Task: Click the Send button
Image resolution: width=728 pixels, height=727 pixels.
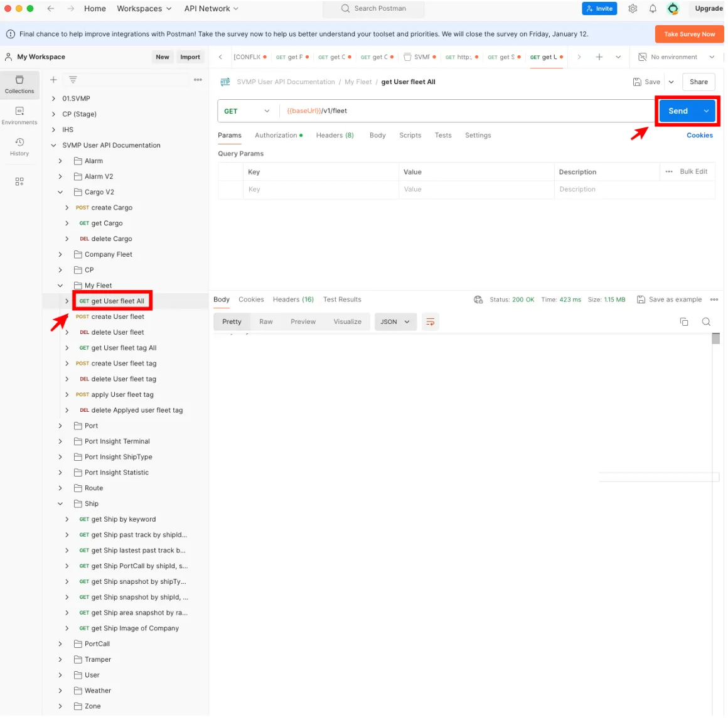Action: [x=679, y=112]
